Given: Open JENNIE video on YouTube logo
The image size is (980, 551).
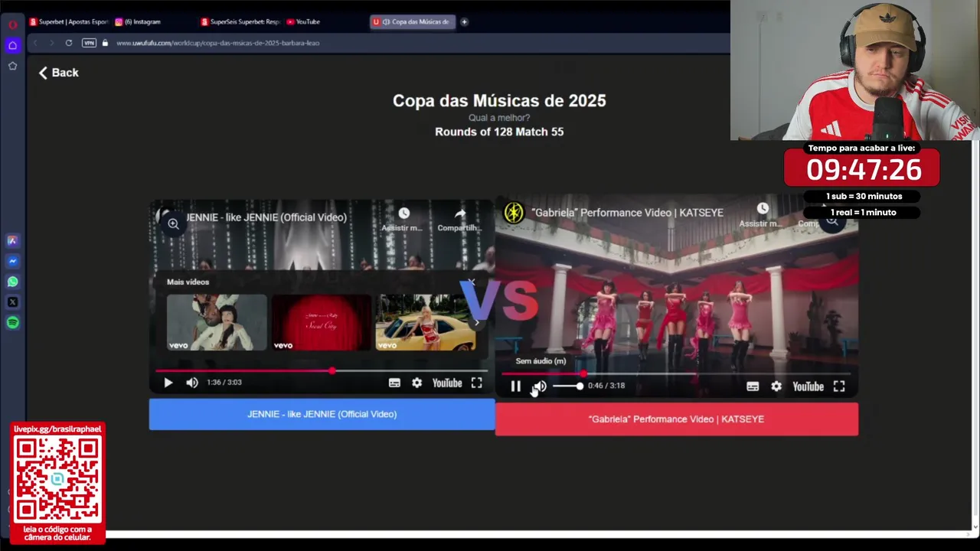Looking at the screenshot, I should click(x=447, y=383).
